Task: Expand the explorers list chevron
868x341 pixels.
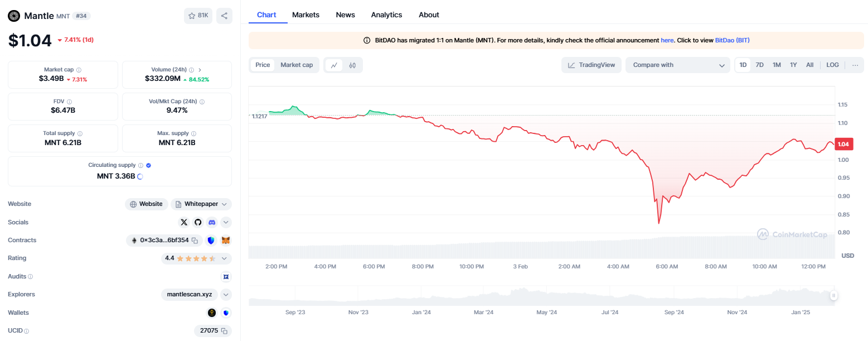Action: tap(226, 294)
